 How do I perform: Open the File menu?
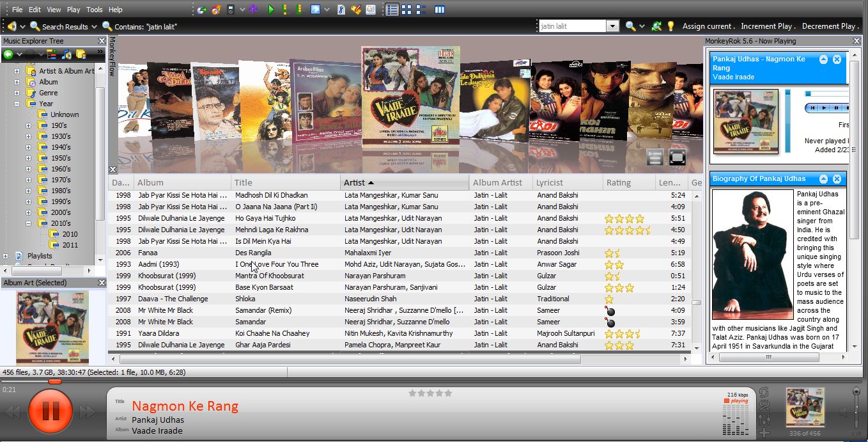17,10
